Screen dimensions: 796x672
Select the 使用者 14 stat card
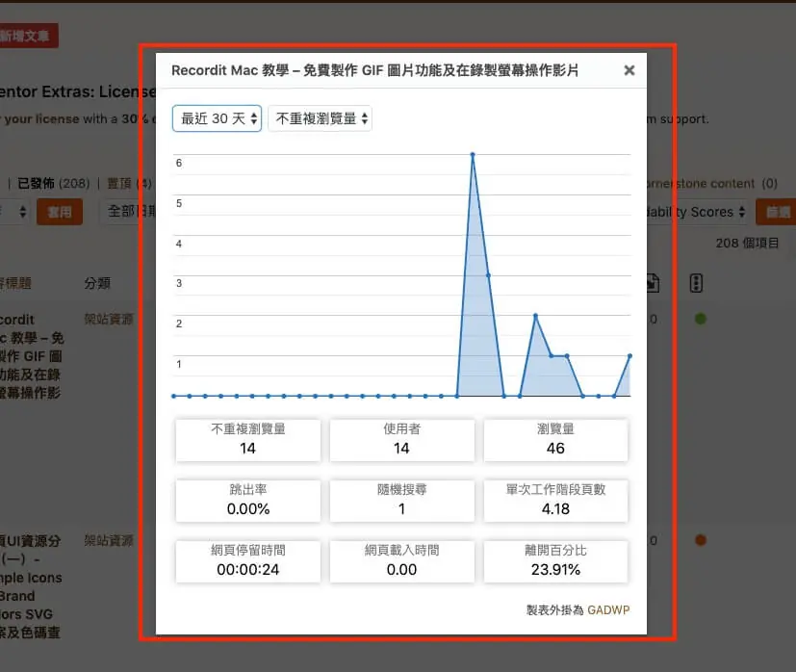coord(401,440)
